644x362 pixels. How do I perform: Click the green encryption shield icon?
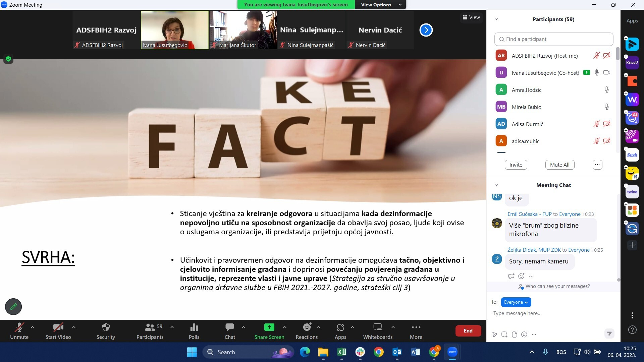[8, 59]
